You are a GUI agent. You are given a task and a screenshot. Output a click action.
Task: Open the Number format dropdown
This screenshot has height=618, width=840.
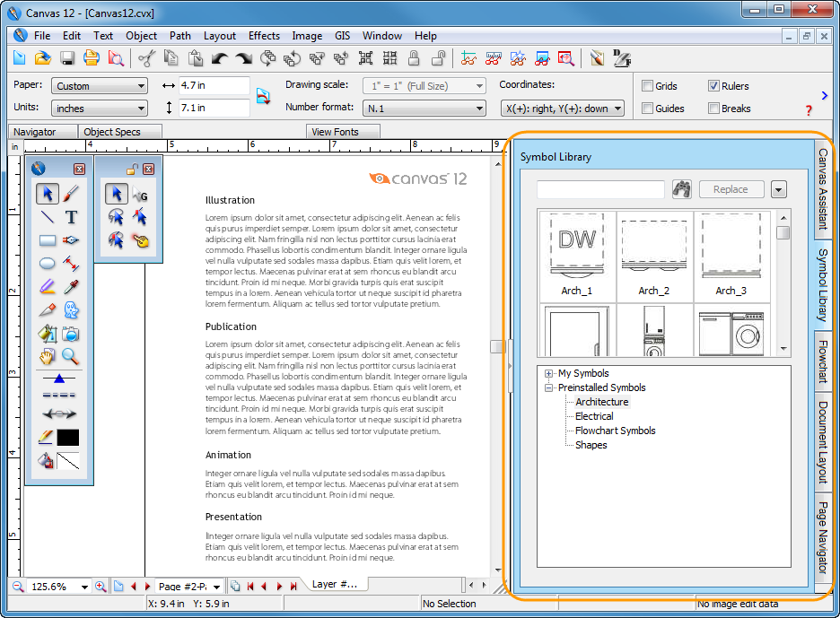(x=424, y=109)
